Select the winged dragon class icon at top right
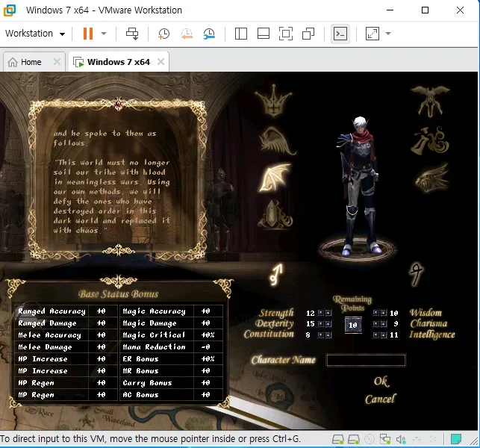 tap(430, 101)
